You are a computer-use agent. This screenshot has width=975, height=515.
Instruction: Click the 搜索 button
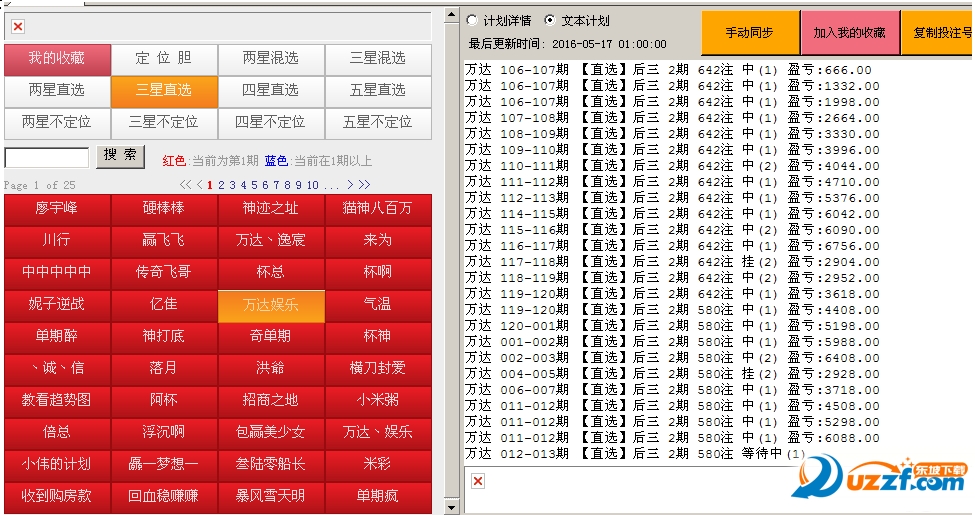tap(121, 156)
